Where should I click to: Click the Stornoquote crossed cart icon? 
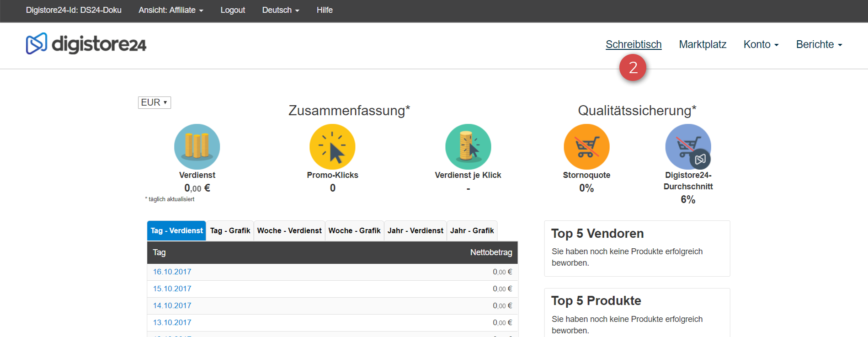(586, 147)
